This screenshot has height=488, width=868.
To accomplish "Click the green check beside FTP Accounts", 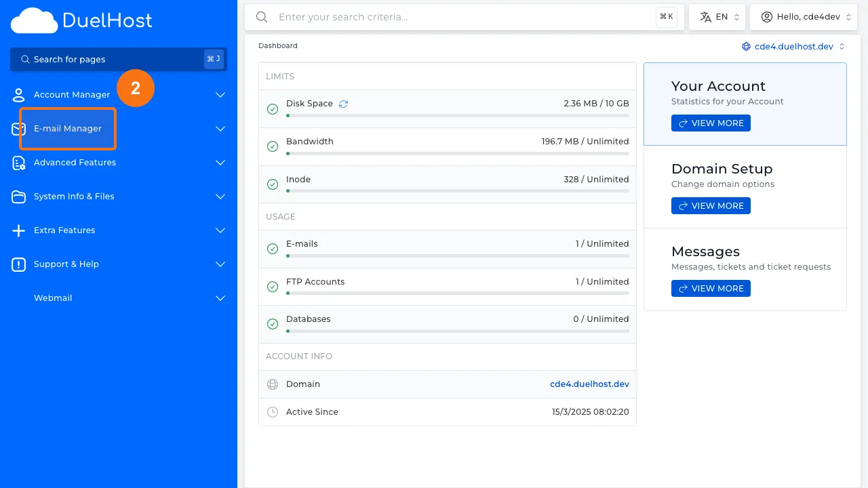I will (273, 287).
